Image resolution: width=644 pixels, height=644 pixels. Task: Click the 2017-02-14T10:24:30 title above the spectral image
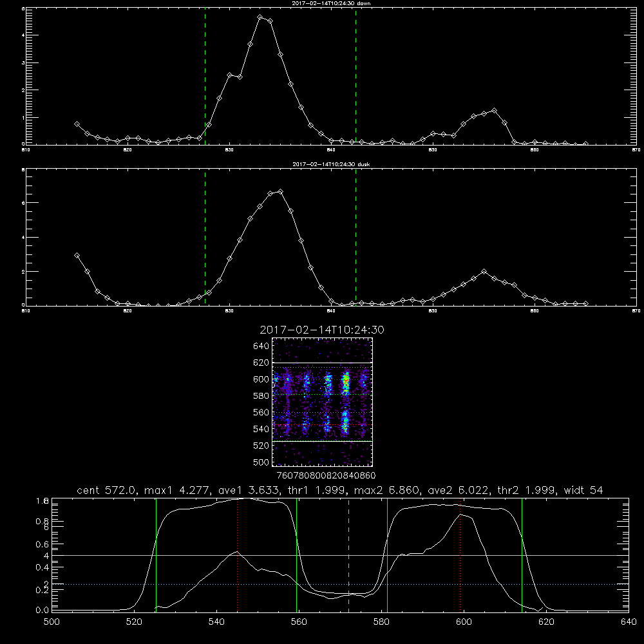click(322, 330)
